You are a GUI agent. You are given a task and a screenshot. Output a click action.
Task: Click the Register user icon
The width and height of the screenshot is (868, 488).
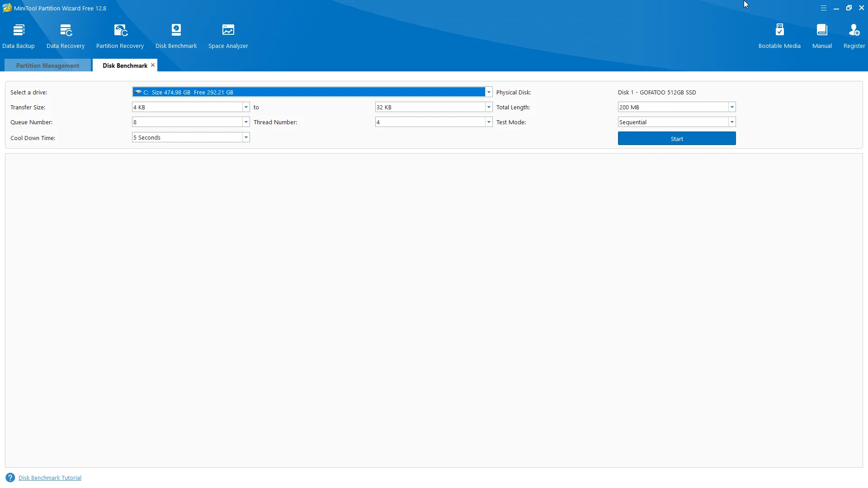[854, 30]
